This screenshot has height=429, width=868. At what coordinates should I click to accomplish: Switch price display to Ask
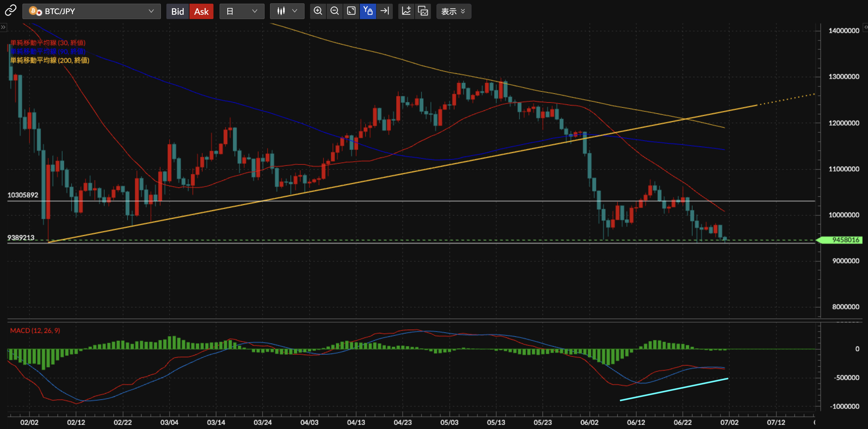coord(201,11)
